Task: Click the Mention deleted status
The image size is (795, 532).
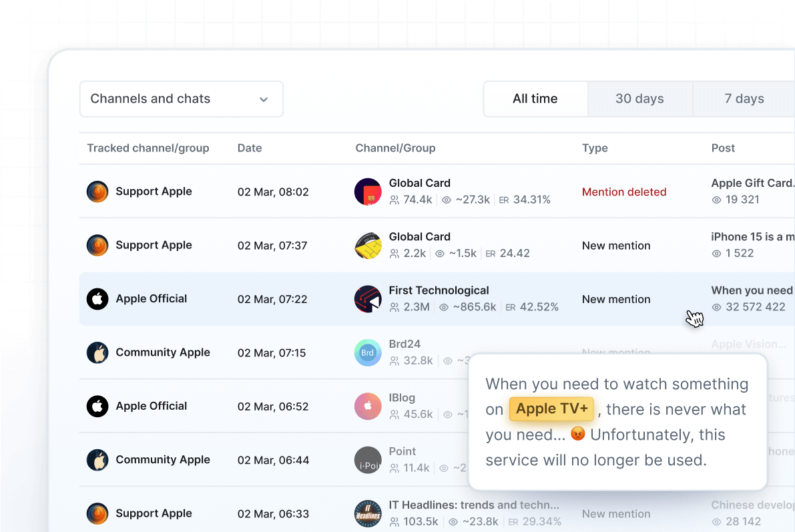Action: [x=624, y=192]
